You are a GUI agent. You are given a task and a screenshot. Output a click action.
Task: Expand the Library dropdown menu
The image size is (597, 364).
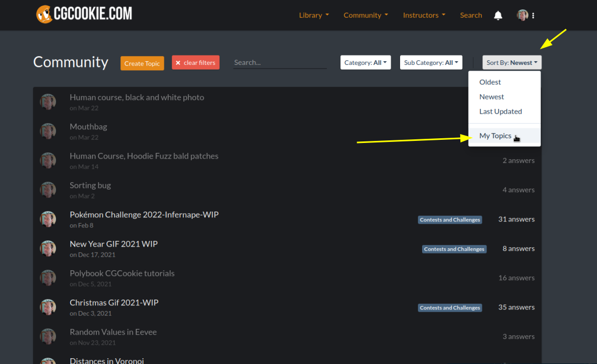pos(314,15)
